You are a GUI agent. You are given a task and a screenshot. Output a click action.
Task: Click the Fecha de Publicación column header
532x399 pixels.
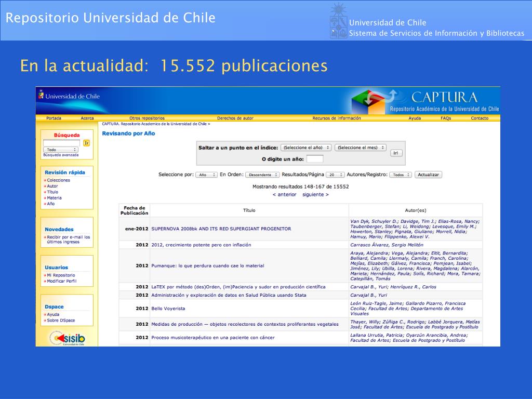(135, 210)
